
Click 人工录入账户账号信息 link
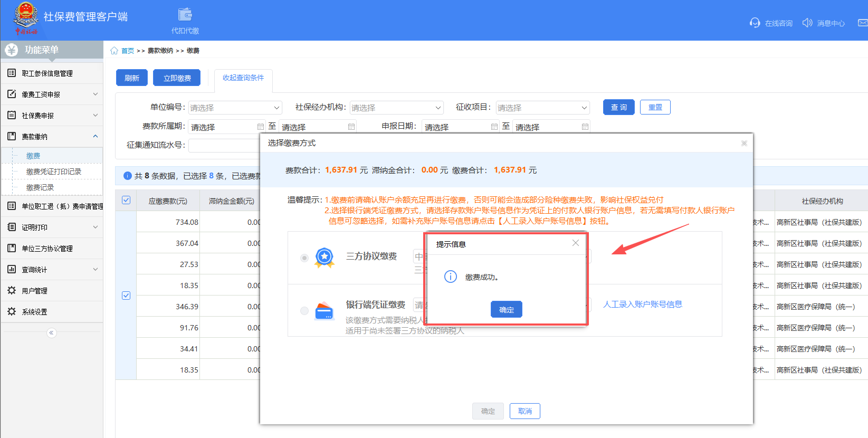642,304
